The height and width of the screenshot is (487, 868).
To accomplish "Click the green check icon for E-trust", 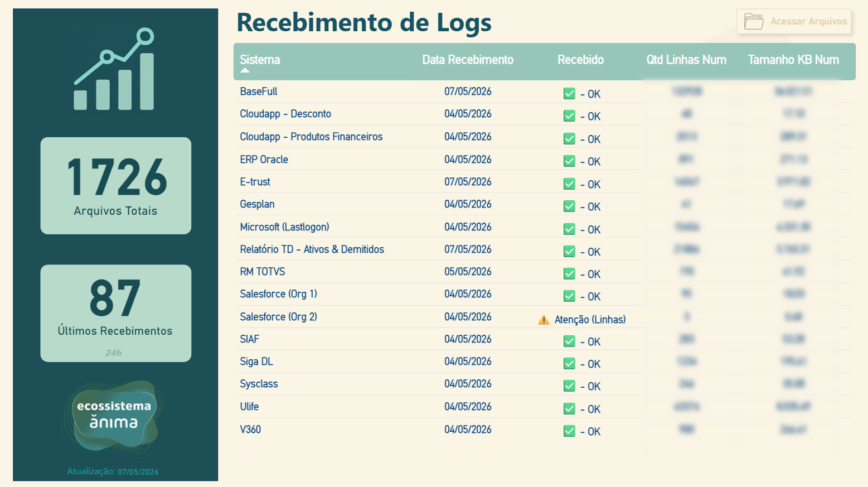I will [x=569, y=184].
